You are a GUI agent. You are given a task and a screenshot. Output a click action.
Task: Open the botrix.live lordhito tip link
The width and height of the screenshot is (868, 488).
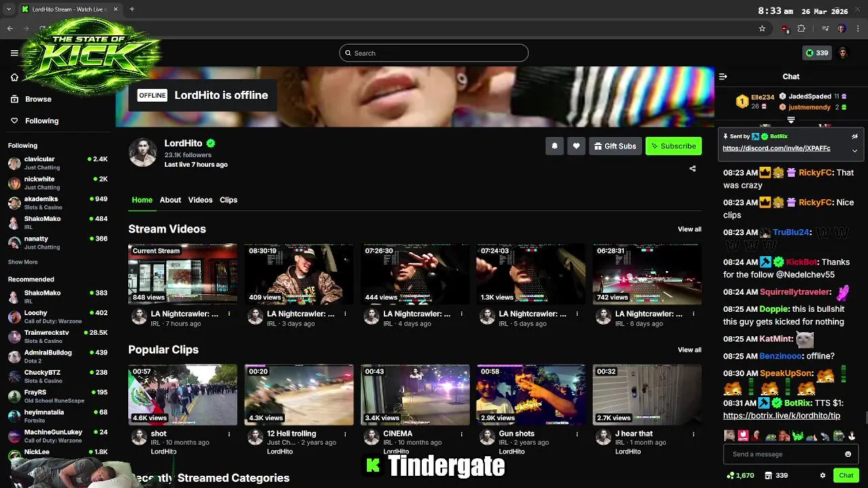point(781,415)
